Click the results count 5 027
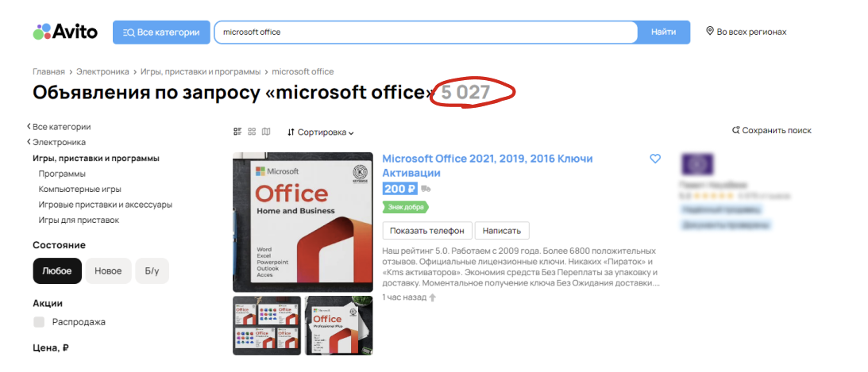This screenshot has width=868, height=372. point(465,92)
